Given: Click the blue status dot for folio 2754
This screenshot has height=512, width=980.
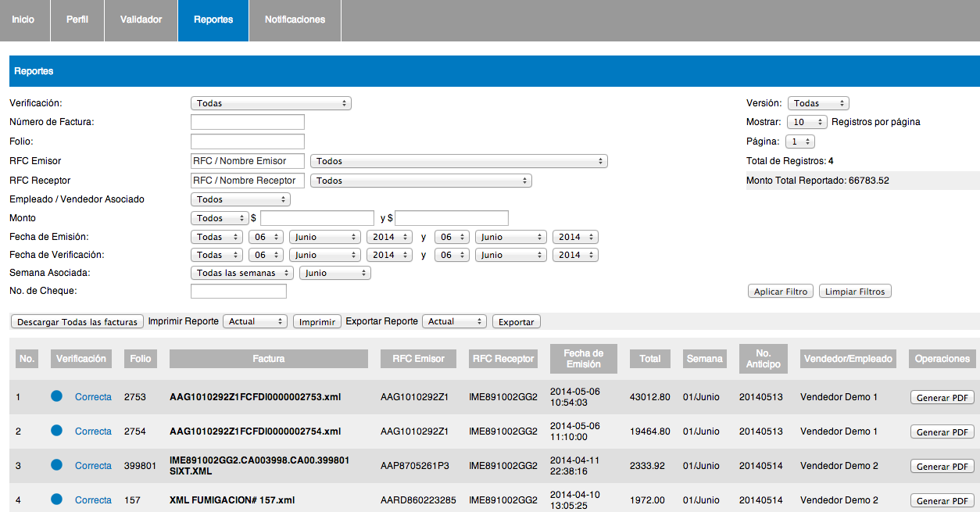Looking at the screenshot, I should click(x=56, y=431).
